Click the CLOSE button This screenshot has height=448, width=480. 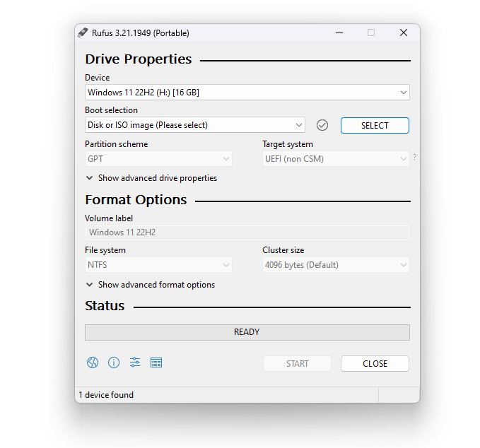point(375,363)
